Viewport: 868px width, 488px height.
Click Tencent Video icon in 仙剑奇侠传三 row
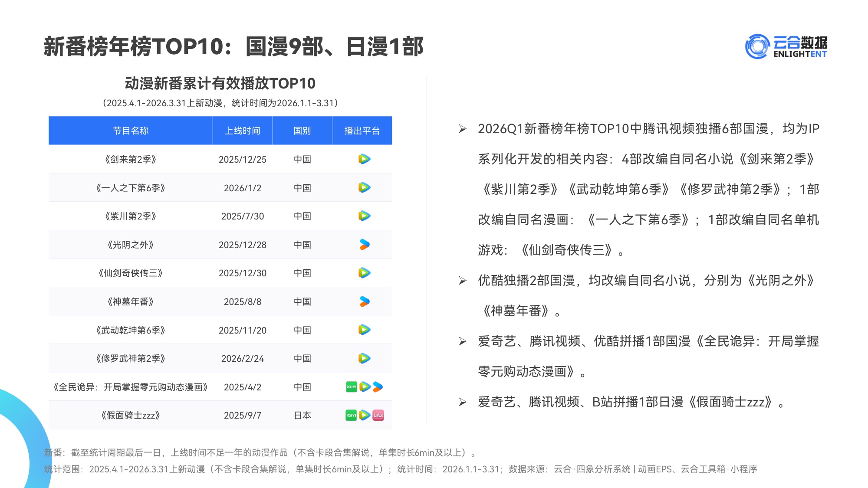point(365,273)
